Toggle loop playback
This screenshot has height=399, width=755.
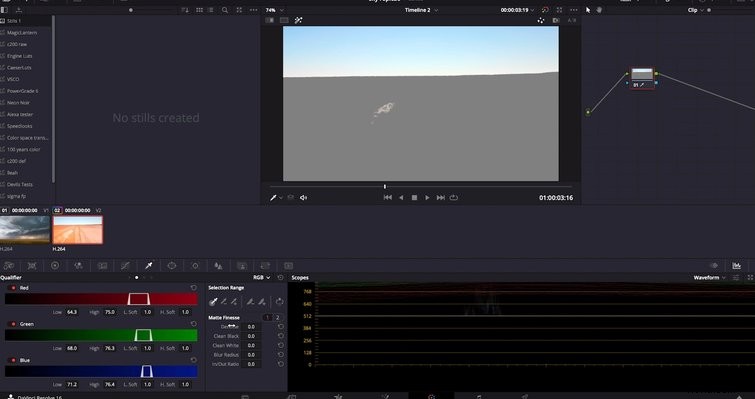[454, 197]
